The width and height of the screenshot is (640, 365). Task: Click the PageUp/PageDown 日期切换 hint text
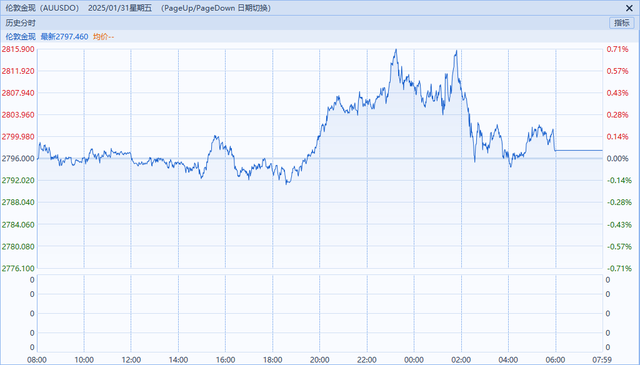(x=216, y=8)
